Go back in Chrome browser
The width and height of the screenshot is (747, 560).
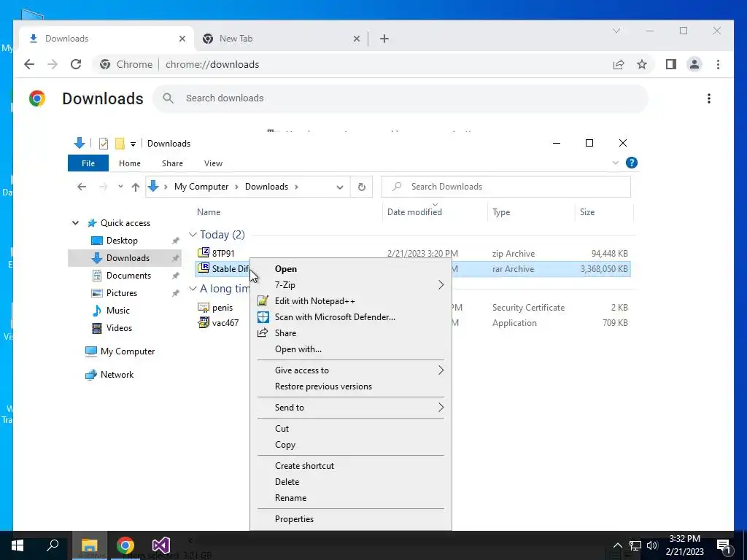(x=29, y=64)
